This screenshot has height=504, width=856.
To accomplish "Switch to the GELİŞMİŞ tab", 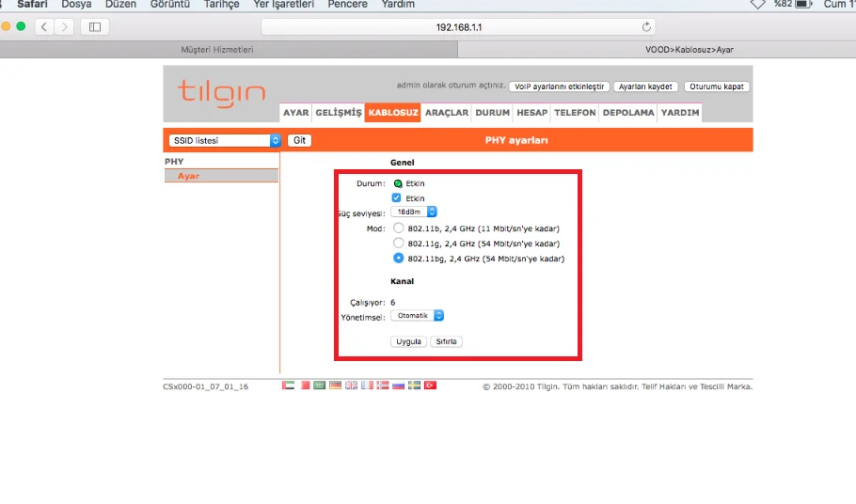I will click(339, 113).
